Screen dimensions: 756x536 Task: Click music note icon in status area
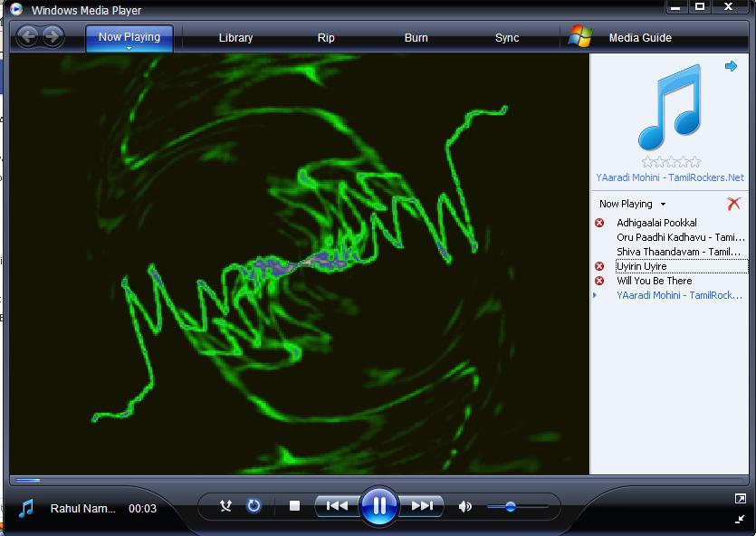[x=26, y=508]
